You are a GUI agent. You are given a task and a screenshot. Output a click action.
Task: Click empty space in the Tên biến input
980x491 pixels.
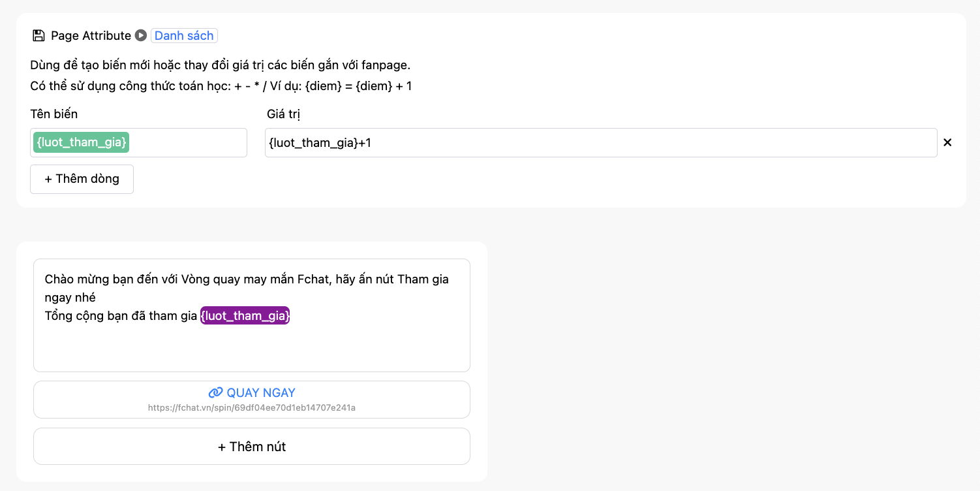click(x=189, y=142)
